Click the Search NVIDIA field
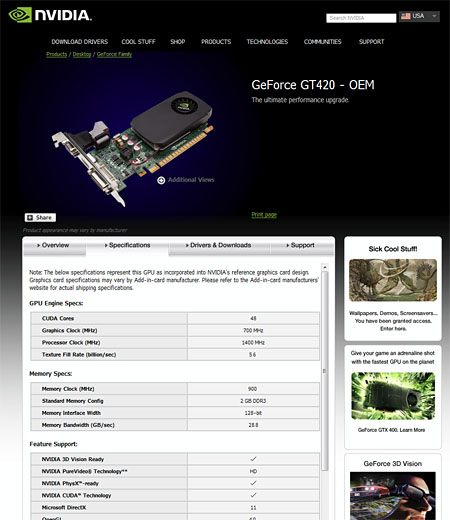The width and height of the screenshot is (450, 520). (x=361, y=18)
